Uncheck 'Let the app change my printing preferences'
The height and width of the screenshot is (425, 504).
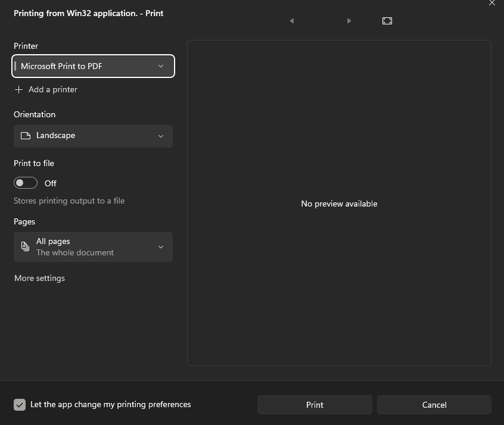[19, 404]
